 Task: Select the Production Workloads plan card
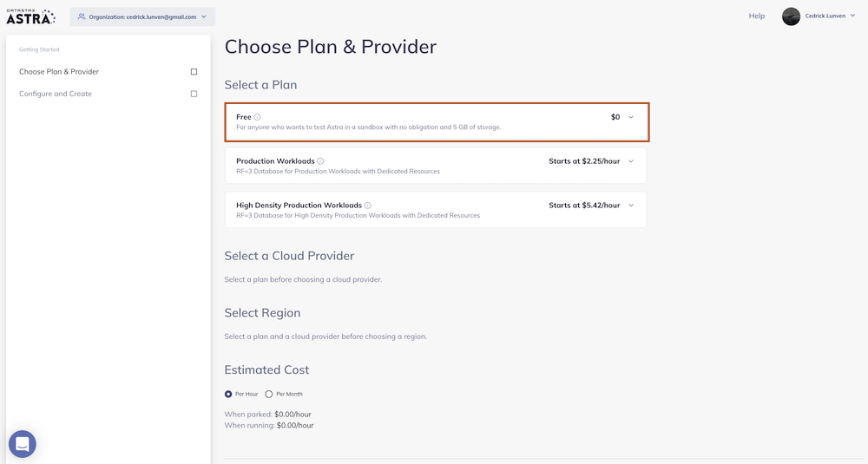(x=434, y=166)
